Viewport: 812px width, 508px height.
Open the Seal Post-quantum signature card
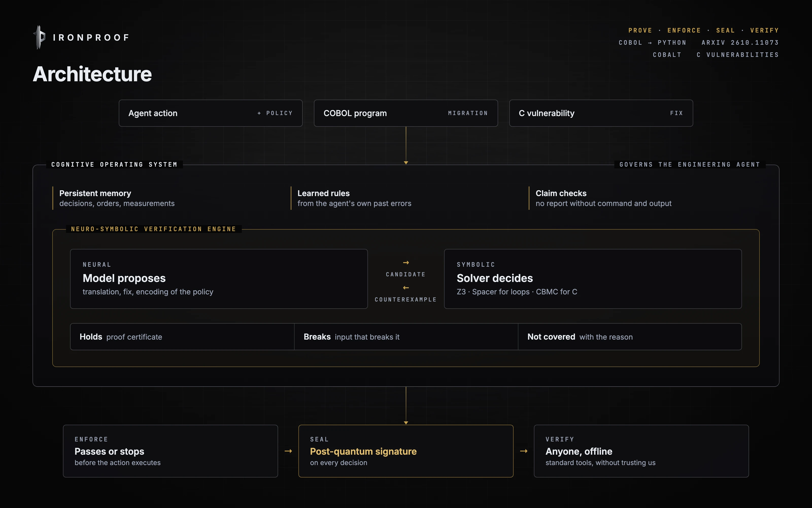pyautogui.click(x=406, y=451)
